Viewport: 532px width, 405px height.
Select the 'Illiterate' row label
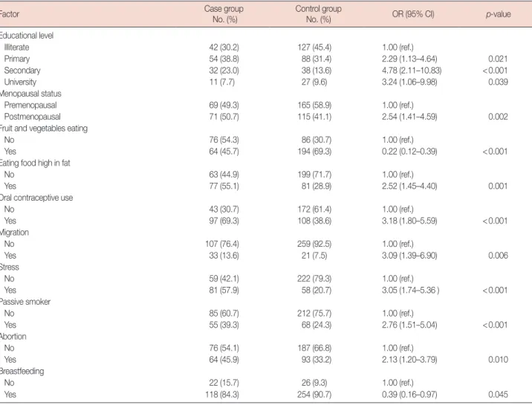pyautogui.click(x=16, y=47)
